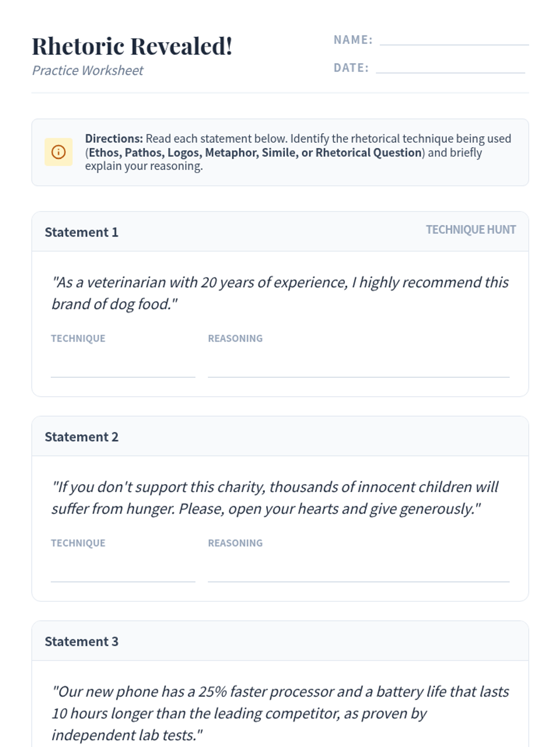Select the Statement 3 header
The width and height of the screenshot is (560, 747).
(x=82, y=641)
